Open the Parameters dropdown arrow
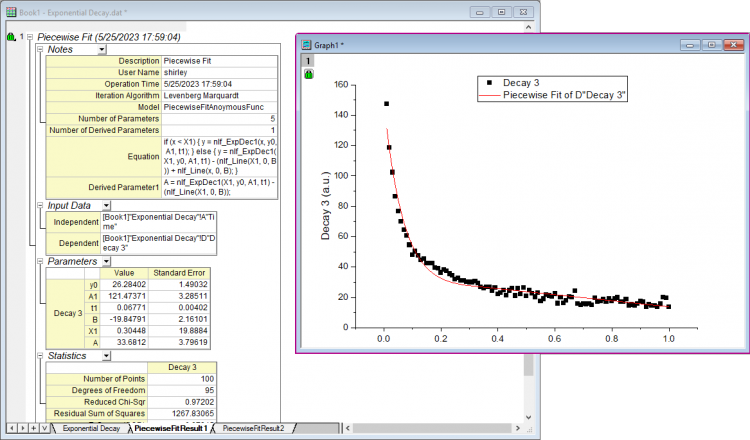 (x=106, y=262)
